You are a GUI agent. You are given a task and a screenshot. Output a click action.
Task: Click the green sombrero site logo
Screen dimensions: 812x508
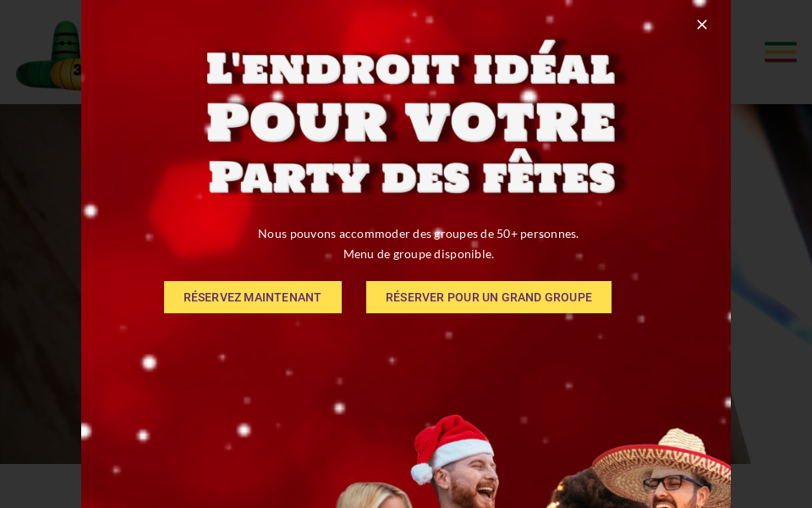(49, 54)
